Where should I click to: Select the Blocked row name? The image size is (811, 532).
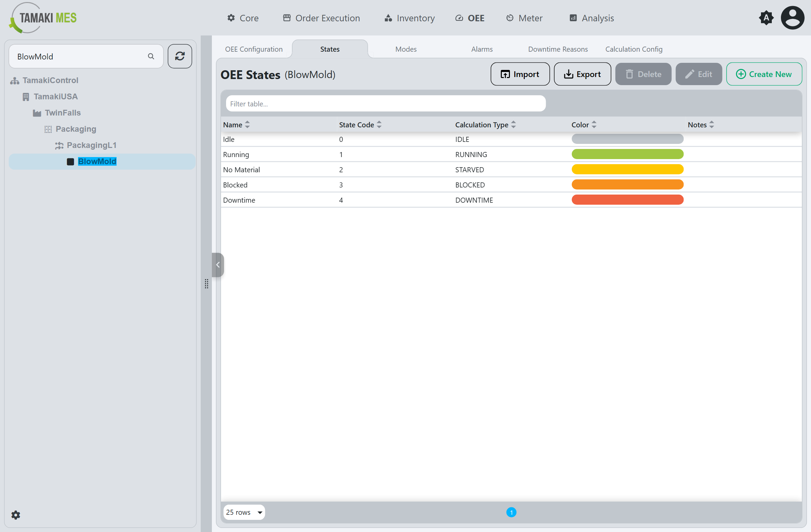coord(235,185)
